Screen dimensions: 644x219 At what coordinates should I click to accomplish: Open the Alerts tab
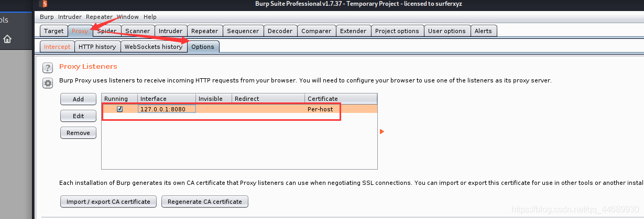click(x=483, y=31)
